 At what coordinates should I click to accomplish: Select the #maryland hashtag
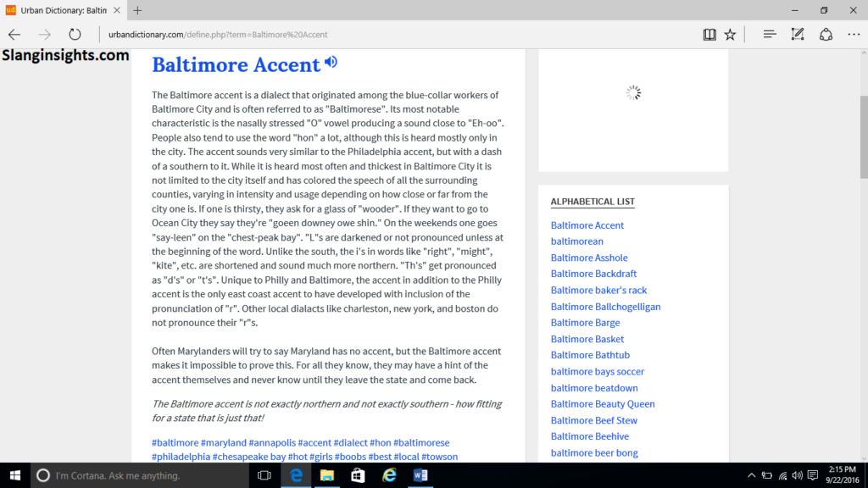224,442
